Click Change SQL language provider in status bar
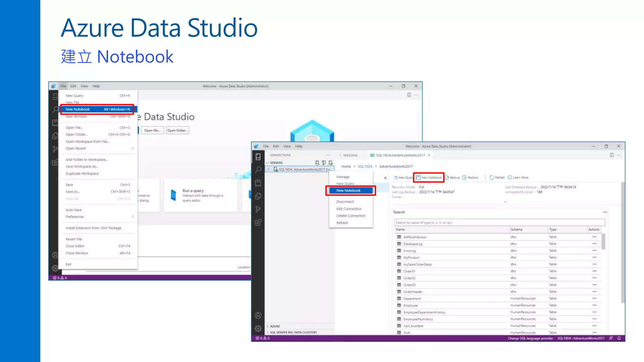The height and width of the screenshot is (362, 644). (530, 338)
